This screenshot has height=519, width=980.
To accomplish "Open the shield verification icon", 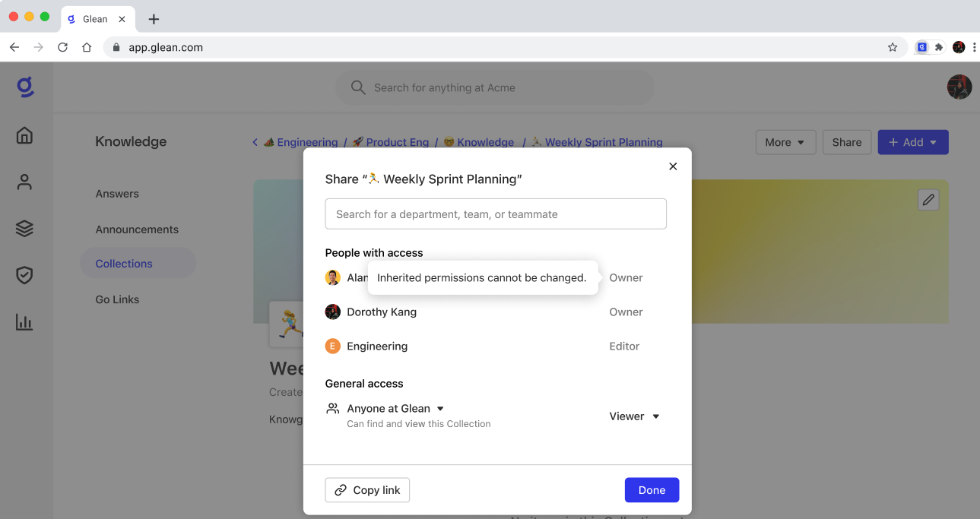I will [25, 275].
